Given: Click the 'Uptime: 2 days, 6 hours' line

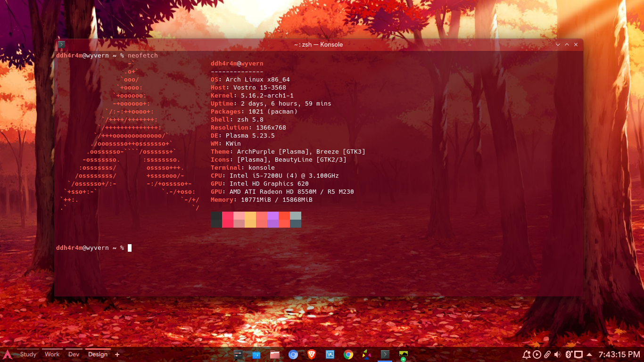Looking at the screenshot, I should point(271,104).
